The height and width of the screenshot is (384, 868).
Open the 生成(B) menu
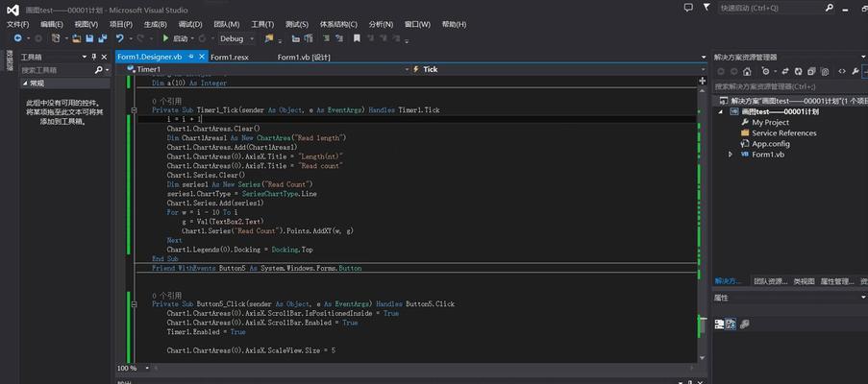pyautogui.click(x=155, y=24)
